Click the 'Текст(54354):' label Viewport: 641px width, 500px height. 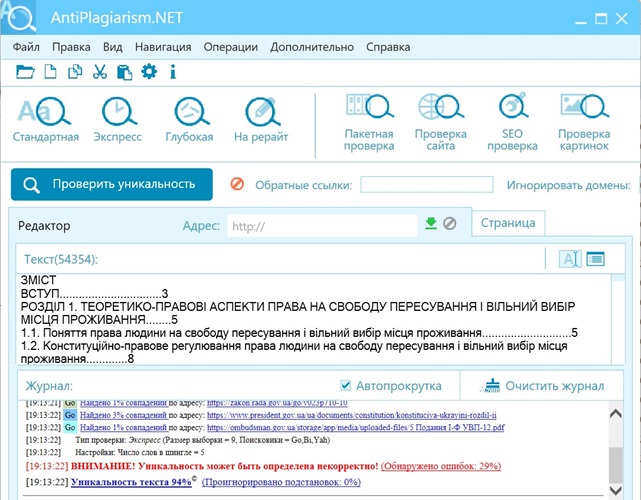[61, 259]
